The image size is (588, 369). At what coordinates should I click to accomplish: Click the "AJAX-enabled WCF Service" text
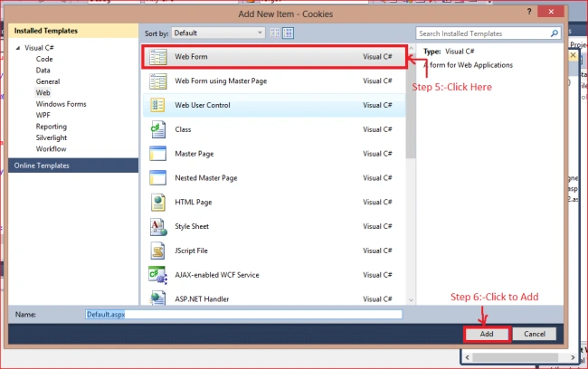tap(217, 275)
